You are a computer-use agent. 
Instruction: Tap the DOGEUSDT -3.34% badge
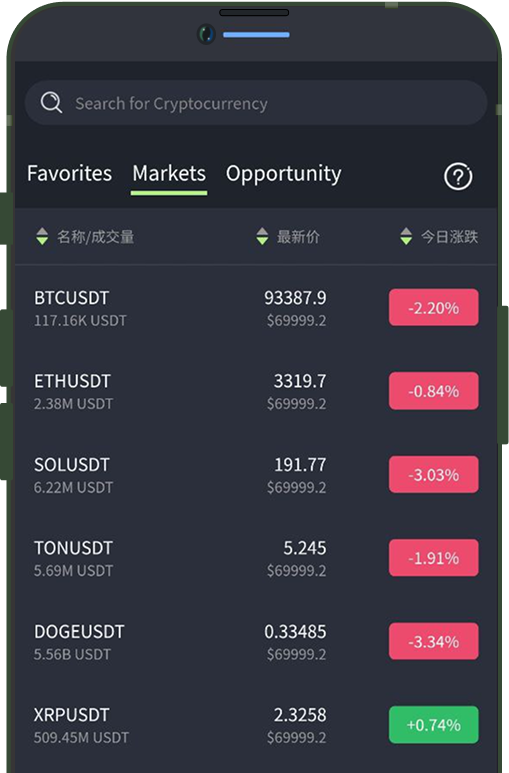pos(434,641)
